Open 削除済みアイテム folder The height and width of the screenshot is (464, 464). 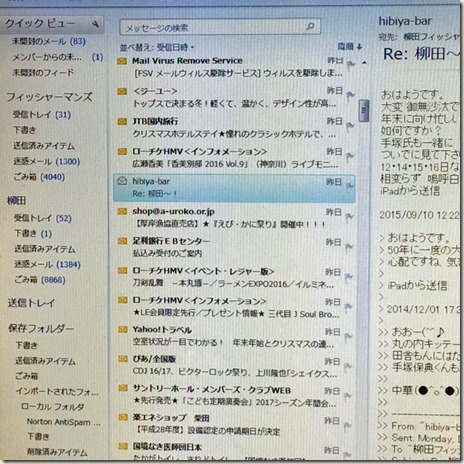coord(57,452)
